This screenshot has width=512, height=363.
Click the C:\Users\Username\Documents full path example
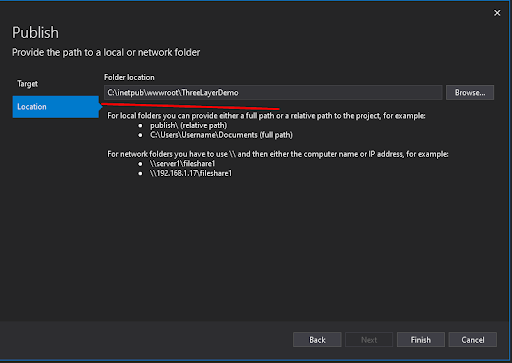pos(221,135)
